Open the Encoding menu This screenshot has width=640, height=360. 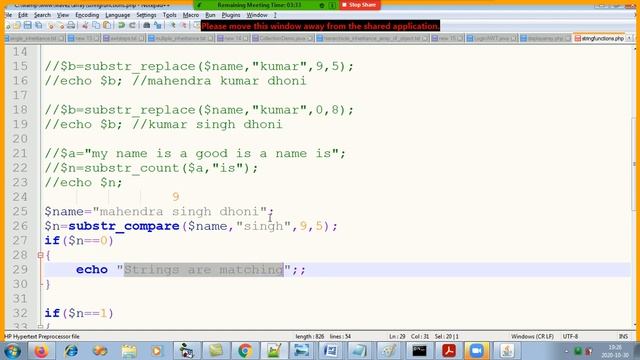(x=87, y=15)
